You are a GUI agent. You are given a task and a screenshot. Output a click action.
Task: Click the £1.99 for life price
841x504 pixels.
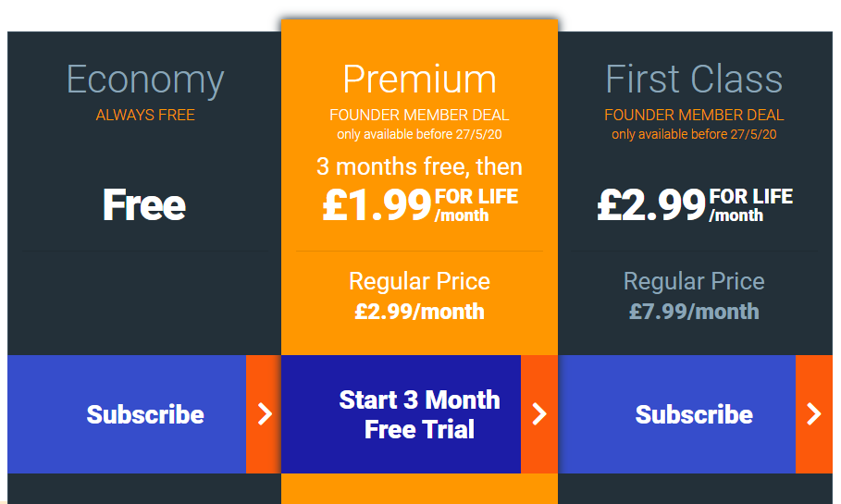pyautogui.click(x=420, y=204)
